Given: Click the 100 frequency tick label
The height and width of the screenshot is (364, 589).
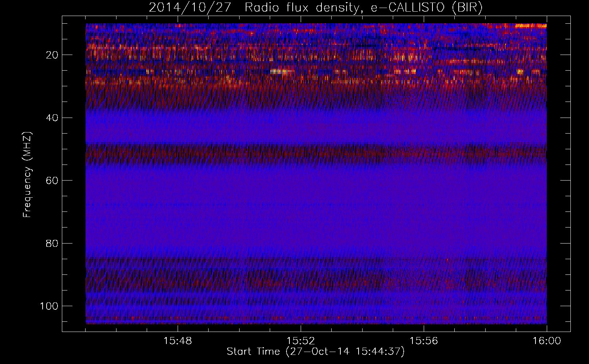Looking at the screenshot, I should 49,306.
